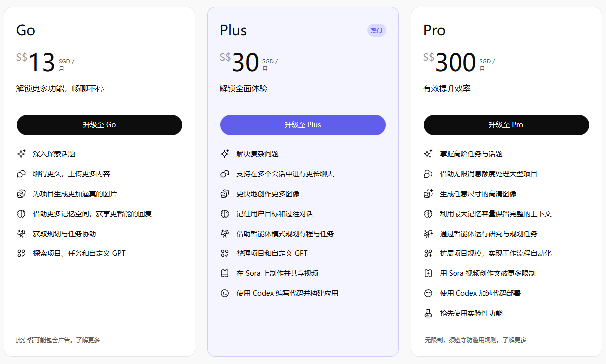Click the sparkle icon beside 深入探索话题

click(x=22, y=154)
